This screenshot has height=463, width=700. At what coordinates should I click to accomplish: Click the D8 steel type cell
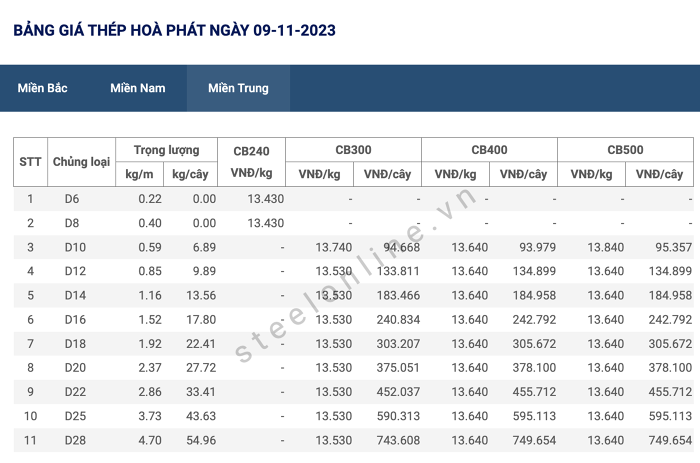tap(72, 223)
